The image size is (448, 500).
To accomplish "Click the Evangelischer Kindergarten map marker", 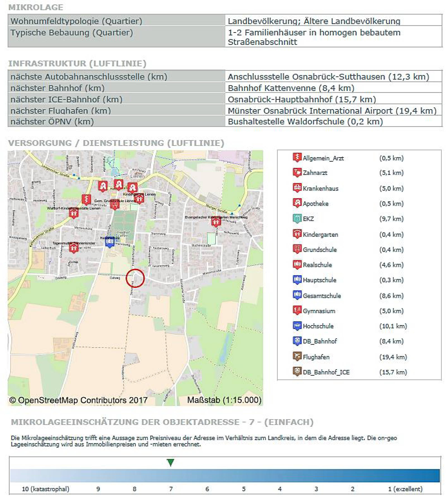I will (216, 222).
